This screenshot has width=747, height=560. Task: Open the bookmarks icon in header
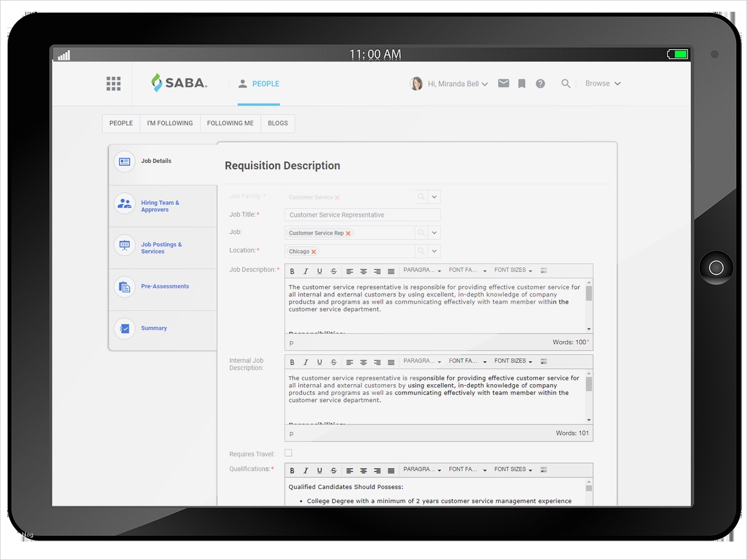(522, 83)
